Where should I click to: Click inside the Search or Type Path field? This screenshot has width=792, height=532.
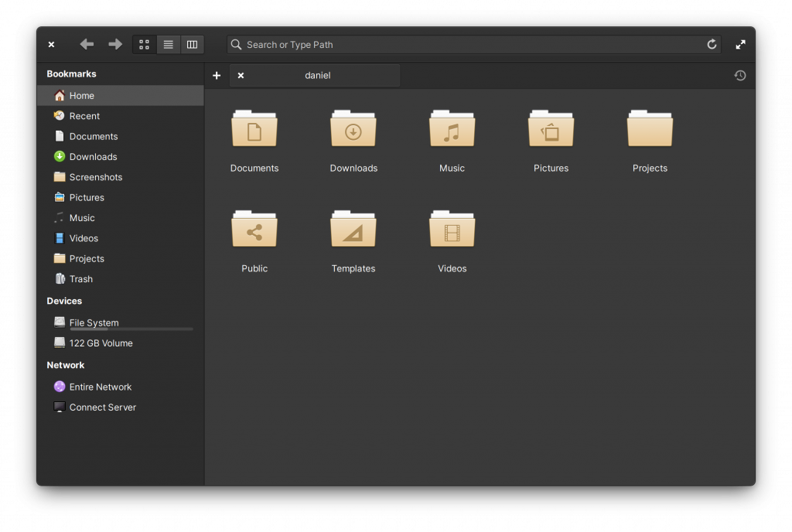[464, 44]
